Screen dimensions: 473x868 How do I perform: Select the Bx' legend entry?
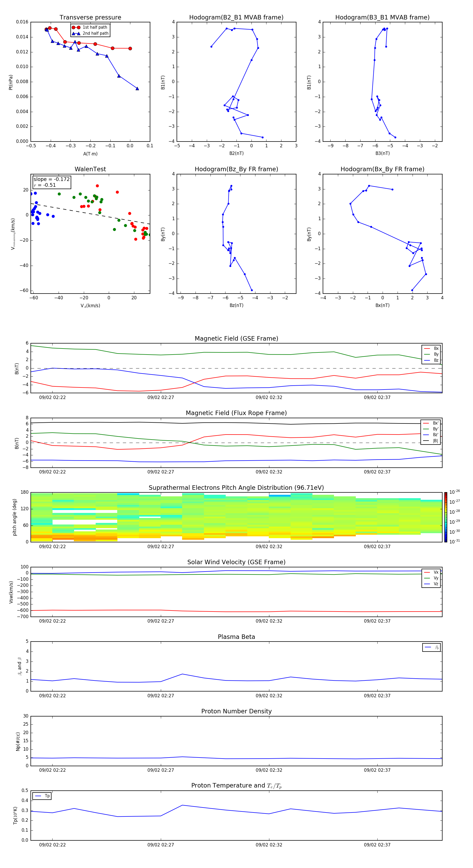[431, 423]
